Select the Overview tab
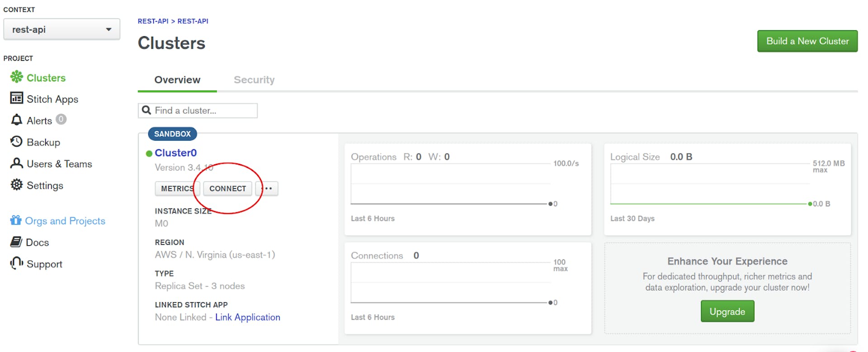868x352 pixels. 177,80
